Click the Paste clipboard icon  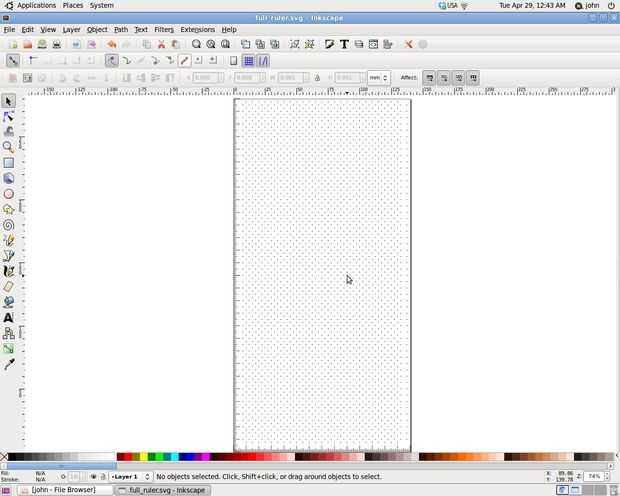[x=176, y=44]
